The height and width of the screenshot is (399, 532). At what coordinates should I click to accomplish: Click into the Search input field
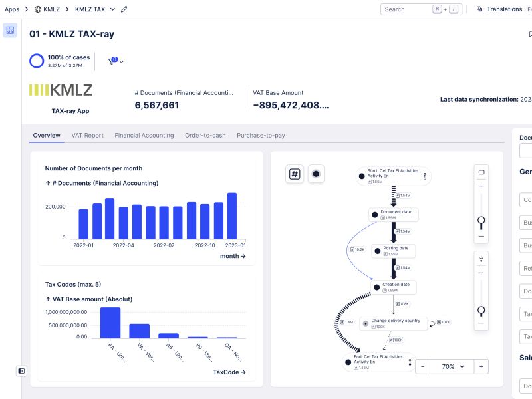click(x=406, y=9)
